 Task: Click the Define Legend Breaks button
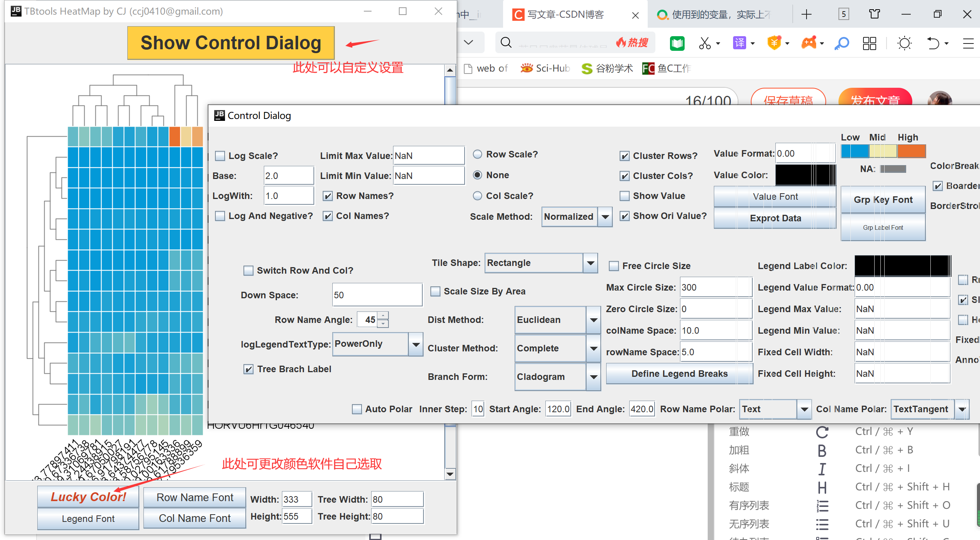[679, 374]
